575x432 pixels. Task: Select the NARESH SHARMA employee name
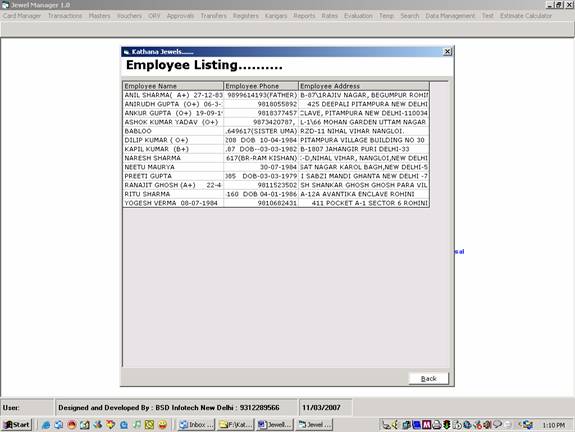pyautogui.click(x=173, y=158)
